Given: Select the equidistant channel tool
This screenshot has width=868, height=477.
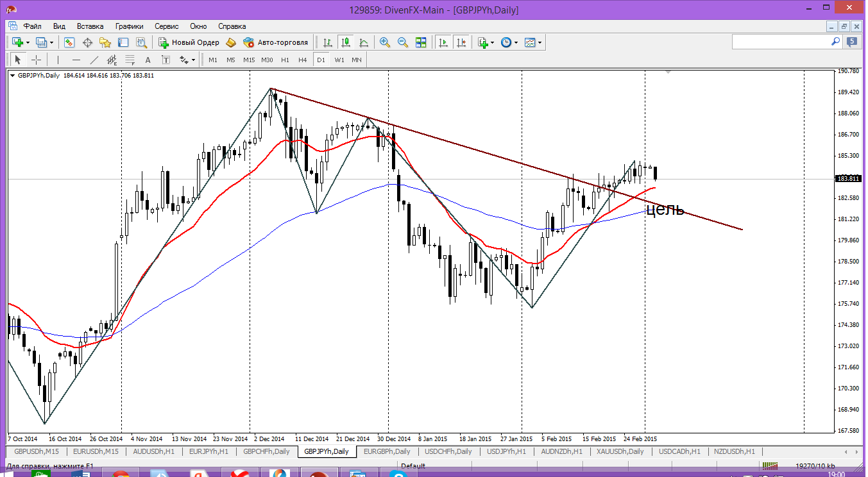Looking at the screenshot, I should [112, 60].
